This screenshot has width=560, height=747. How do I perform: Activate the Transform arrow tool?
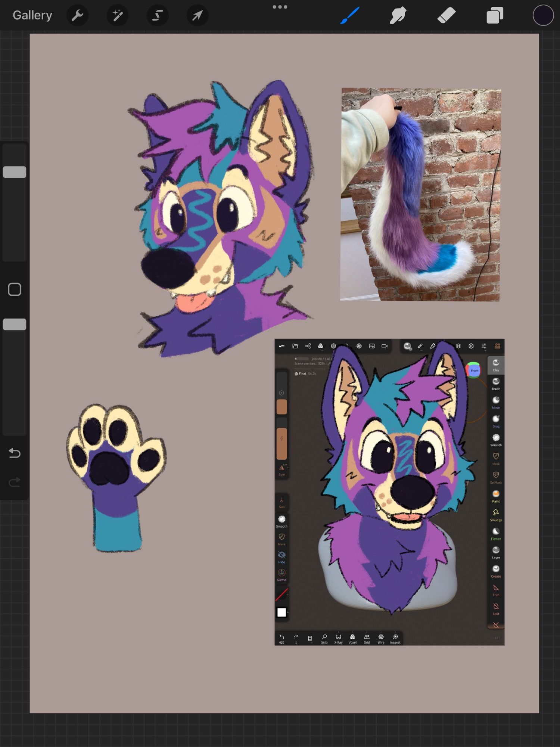click(197, 15)
